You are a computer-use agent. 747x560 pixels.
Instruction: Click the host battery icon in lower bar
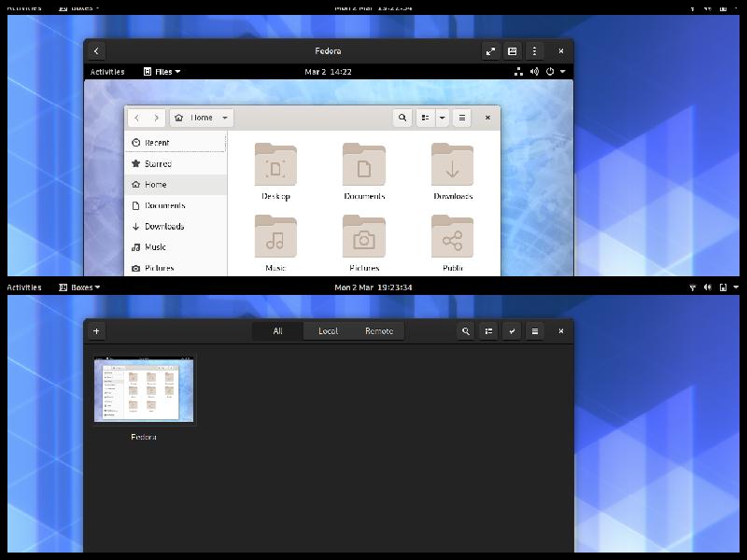(723, 287)
